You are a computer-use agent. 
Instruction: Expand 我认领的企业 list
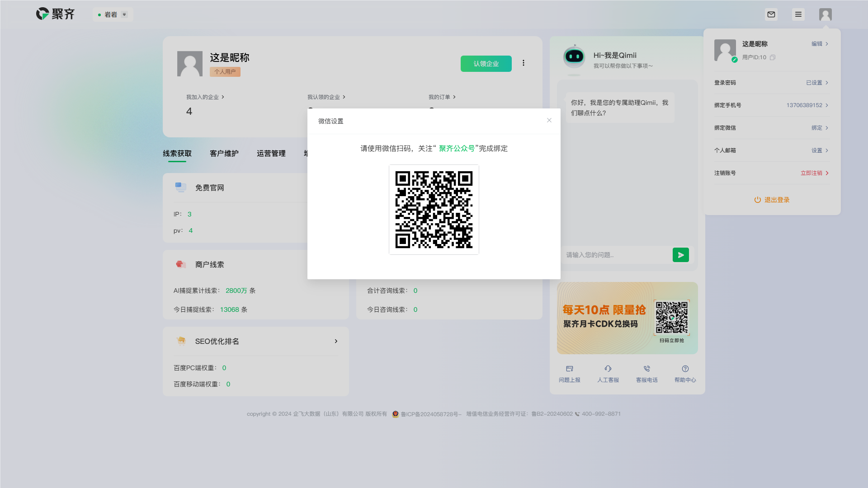click(x=326, y=97)
